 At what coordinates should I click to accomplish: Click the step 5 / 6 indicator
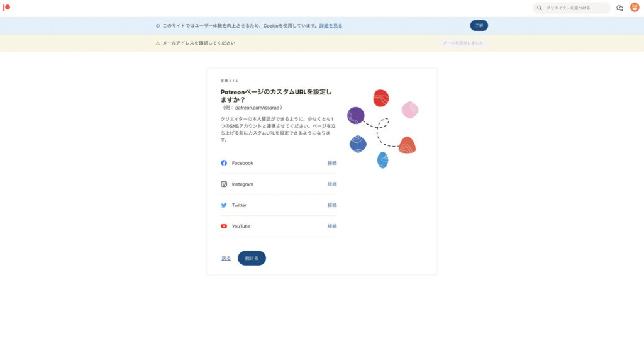click(x=229, y=81)
